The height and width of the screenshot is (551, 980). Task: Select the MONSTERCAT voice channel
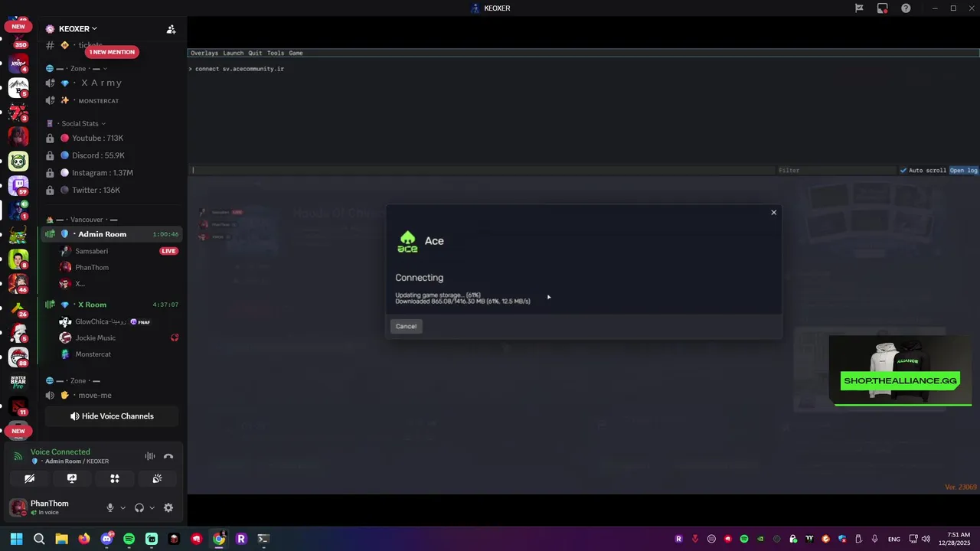111,101
